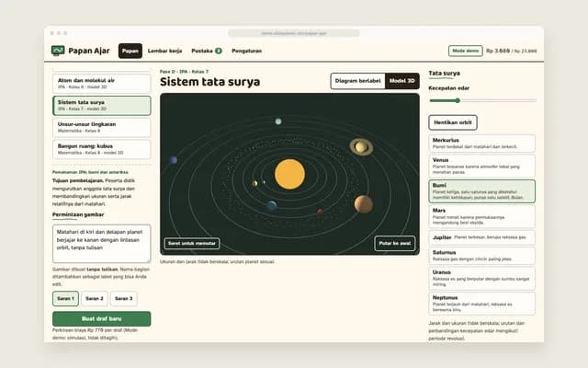Select the Uranus planet card
588x368 pixels.
(481, 278)
